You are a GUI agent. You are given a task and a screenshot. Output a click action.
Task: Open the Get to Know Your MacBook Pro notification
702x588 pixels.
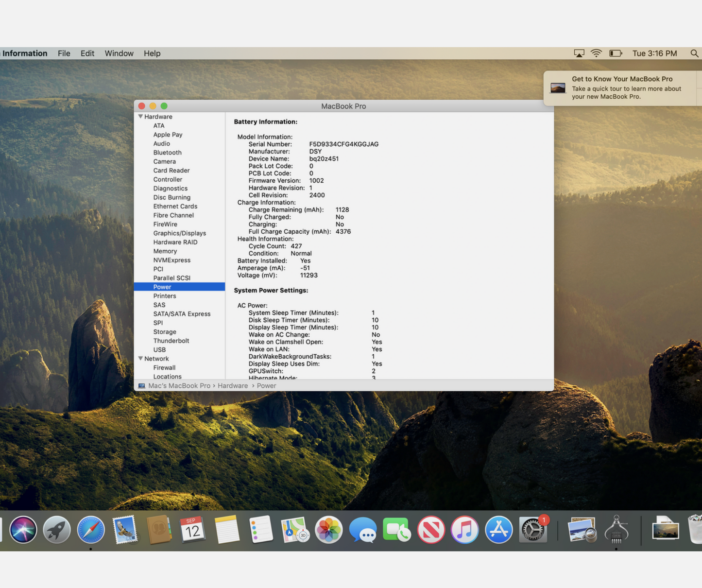[x=623, y=88]
